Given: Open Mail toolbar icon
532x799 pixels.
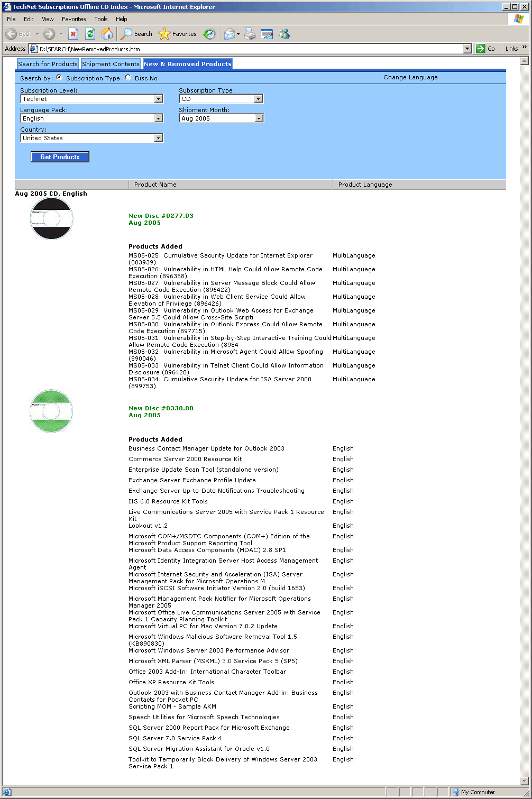Looking at the screenshot, I should [x=229, y=34].
